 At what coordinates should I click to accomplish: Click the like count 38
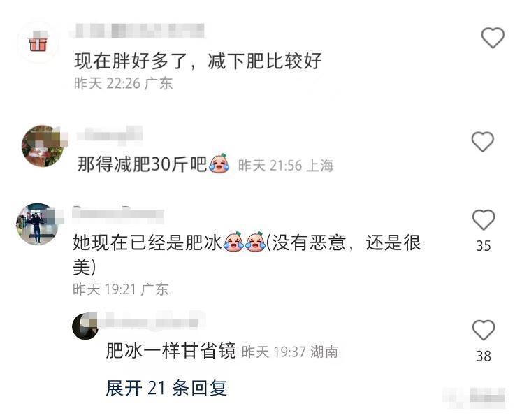[484, 356]
